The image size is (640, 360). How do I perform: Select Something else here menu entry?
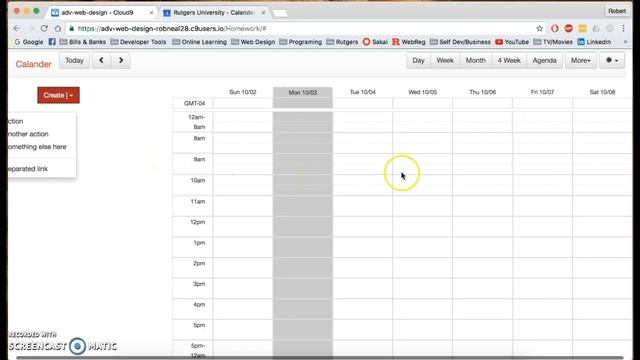(37, 147)
